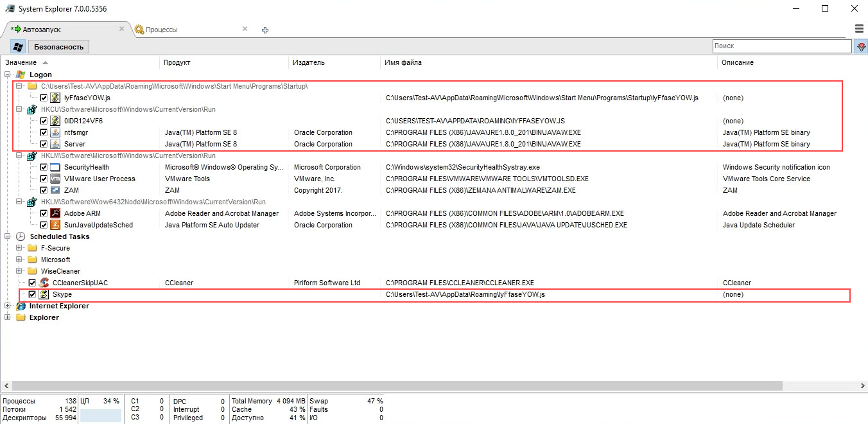Click the SecurityHealth entry icon
Viewport: 868px width, 424px height.
(x=55, y=167)
